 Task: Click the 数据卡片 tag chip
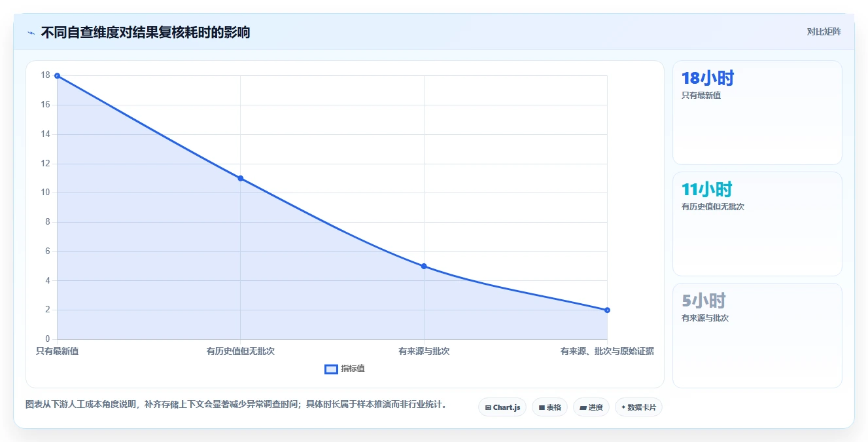[x=638, y=407]
